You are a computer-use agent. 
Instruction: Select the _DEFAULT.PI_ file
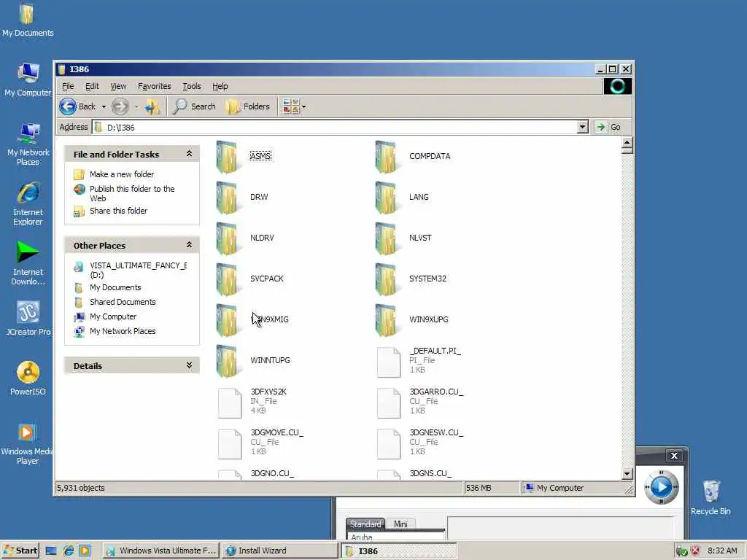tap(419, 360)
